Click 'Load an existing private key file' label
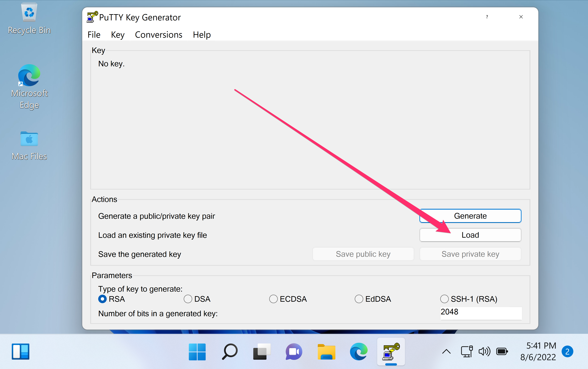Image resolution: width=588 pixels, height=369 pixels. coord(152,235)
